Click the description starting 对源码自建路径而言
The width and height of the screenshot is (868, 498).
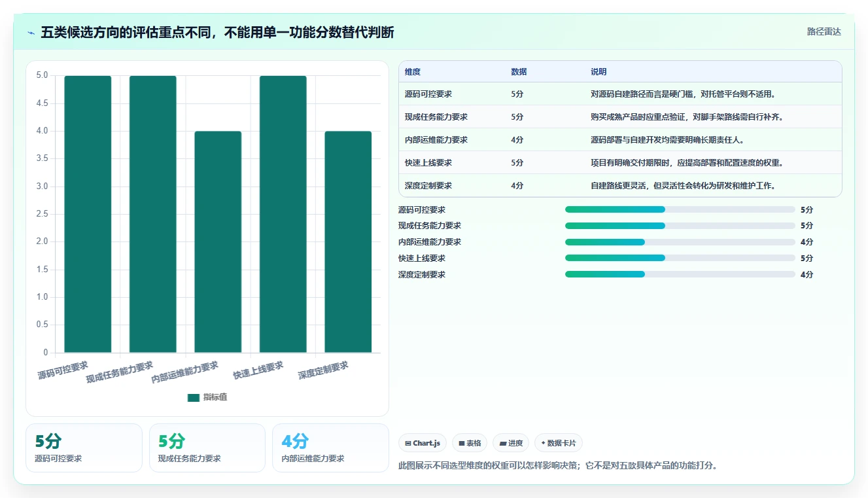pyautogui.click(x=683, y=94)
